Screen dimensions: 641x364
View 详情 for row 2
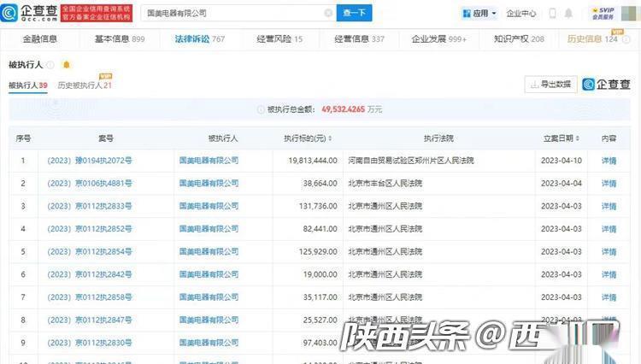(609, 184)
